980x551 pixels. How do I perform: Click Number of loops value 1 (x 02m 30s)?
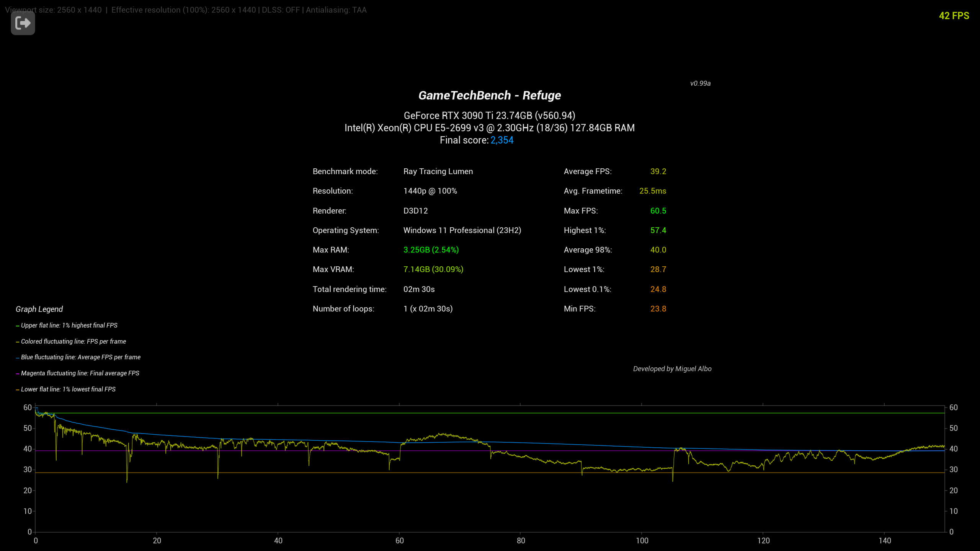(428, 309)
